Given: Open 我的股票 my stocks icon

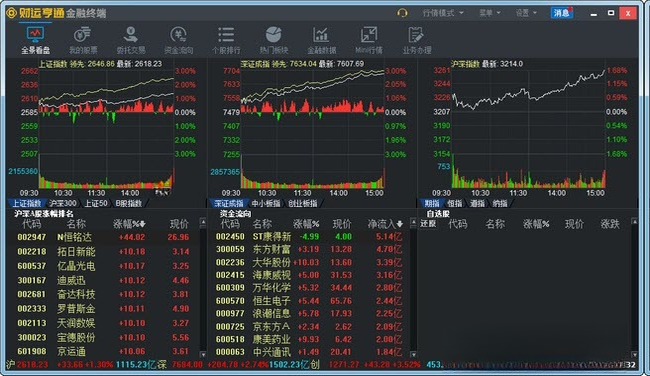Looking at the screenshot, I should point(83,40).
